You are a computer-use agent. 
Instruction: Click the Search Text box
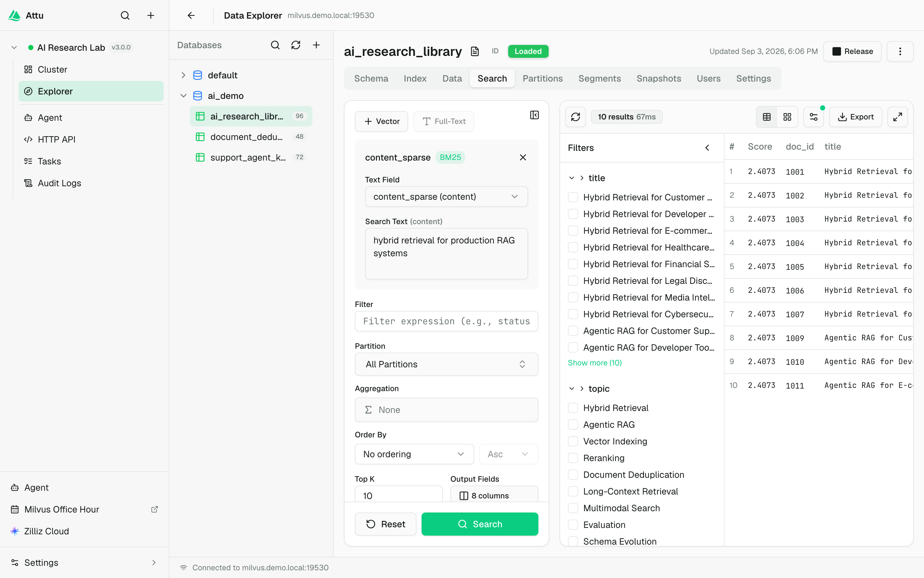[x=446, y=253]
